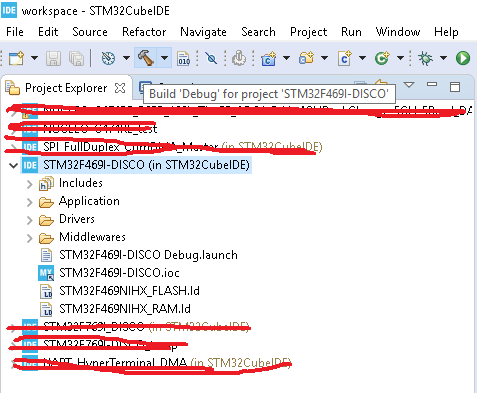Click the LD icon of FLASH.ld

pyautogui.click(x=46, y=291)
